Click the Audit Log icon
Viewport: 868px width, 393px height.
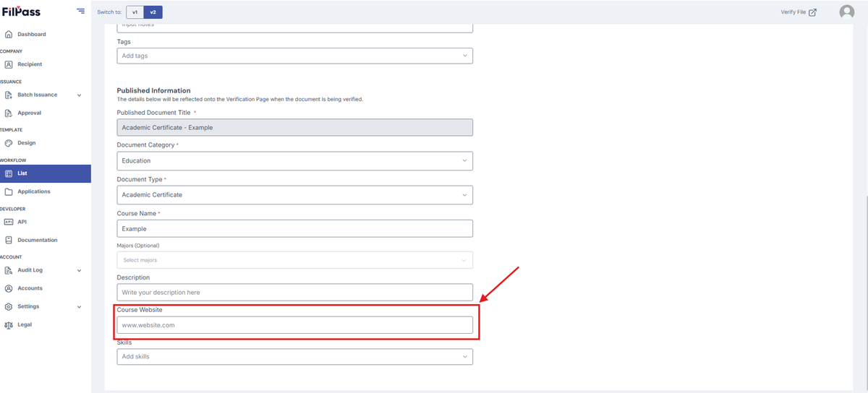(9, 270)
